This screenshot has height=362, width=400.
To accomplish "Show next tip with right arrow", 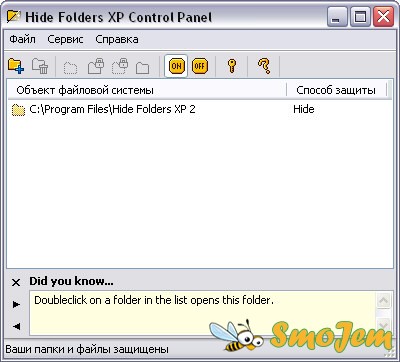I will click(16, 304).
